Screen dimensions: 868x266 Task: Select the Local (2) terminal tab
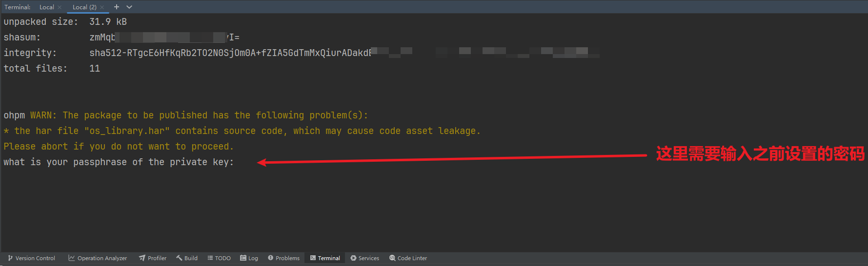click(x=84, y=7)
